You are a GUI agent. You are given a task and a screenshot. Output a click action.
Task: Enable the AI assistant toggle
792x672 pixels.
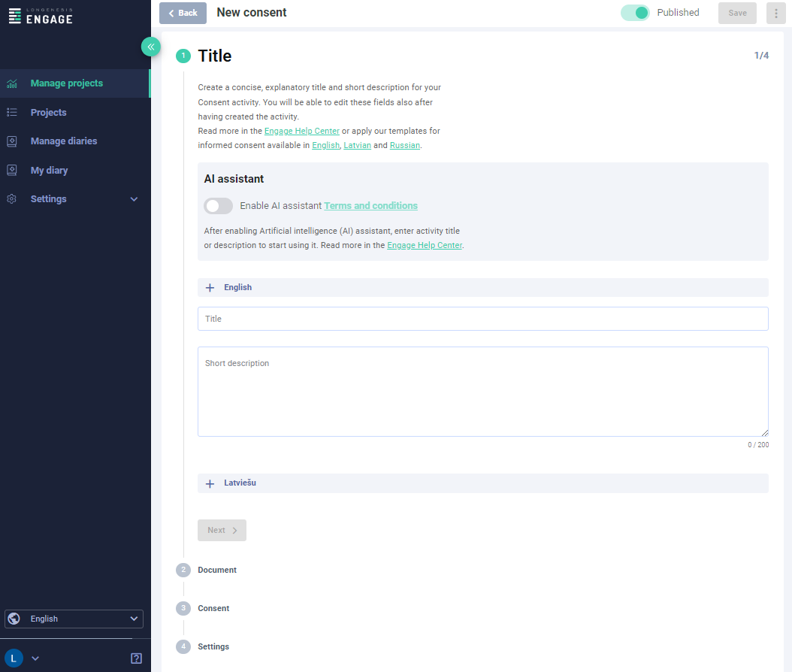[x=218, y=205]
